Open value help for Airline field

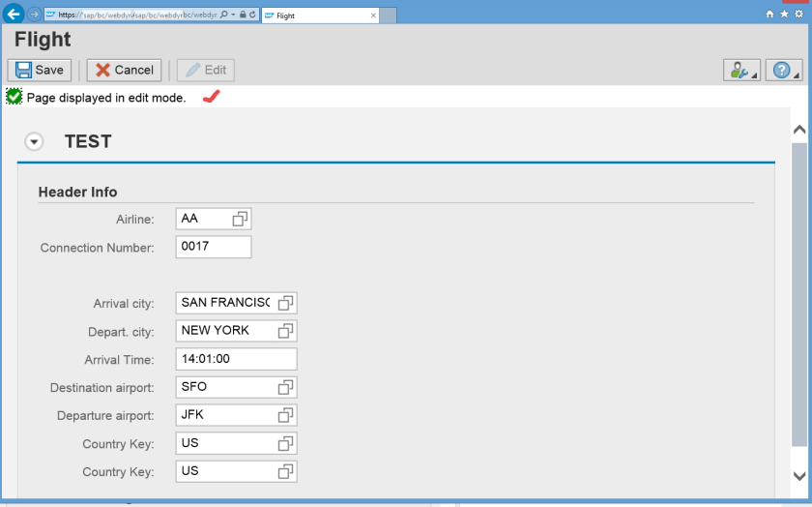(x=240, y=220)
